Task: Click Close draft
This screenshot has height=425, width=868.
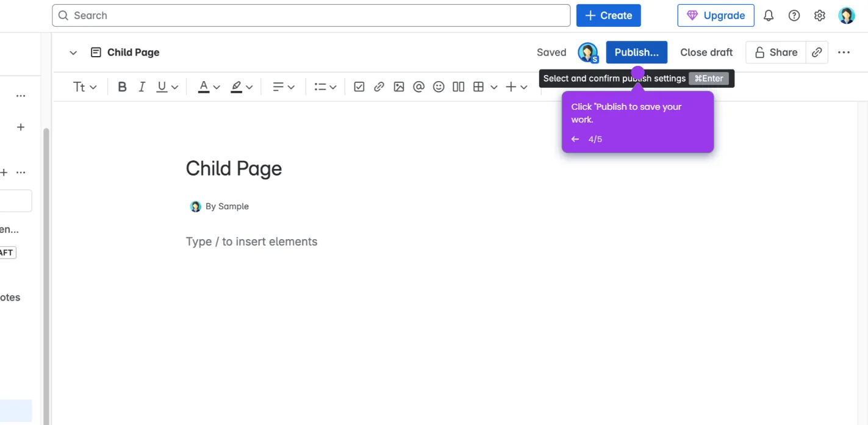Action: tap(706, 52)
